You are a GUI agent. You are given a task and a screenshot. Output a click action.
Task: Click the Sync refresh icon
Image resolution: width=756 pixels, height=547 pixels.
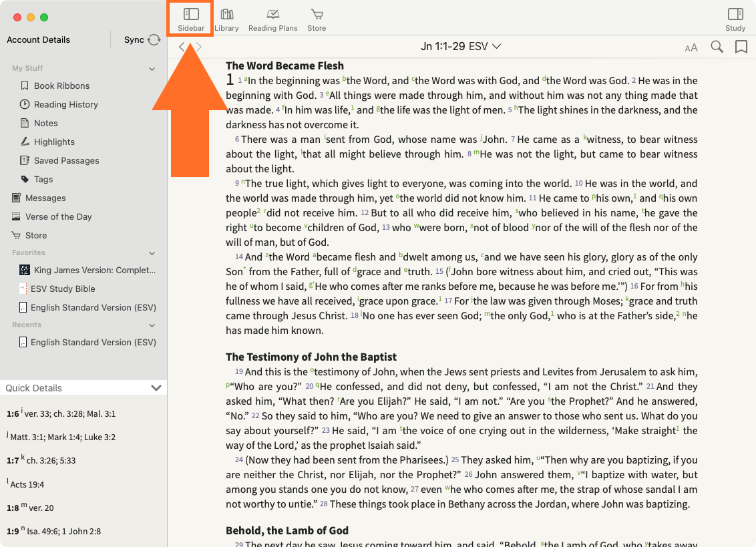[154, 39]
